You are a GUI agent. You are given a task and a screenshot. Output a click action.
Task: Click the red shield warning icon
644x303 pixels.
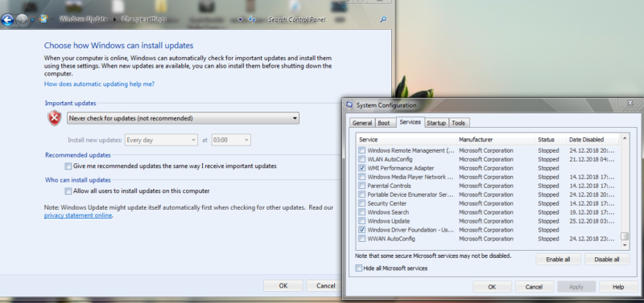pos(54,118)
